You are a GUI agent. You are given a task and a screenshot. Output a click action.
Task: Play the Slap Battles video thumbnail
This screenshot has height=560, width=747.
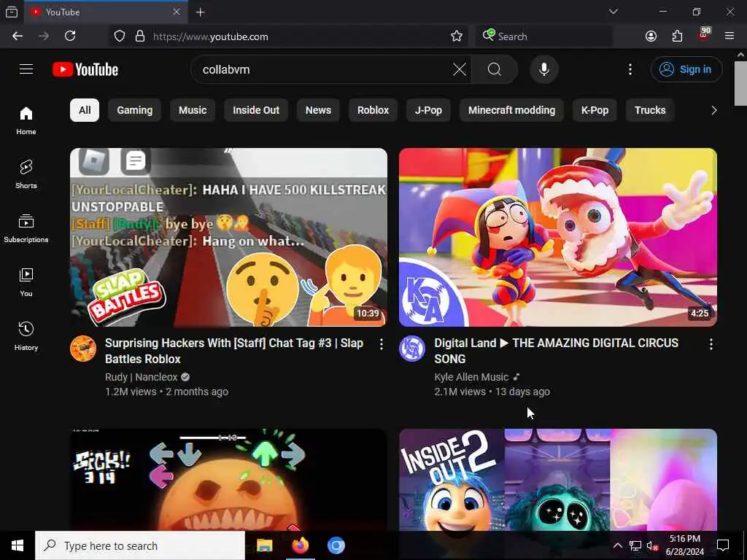228,237
